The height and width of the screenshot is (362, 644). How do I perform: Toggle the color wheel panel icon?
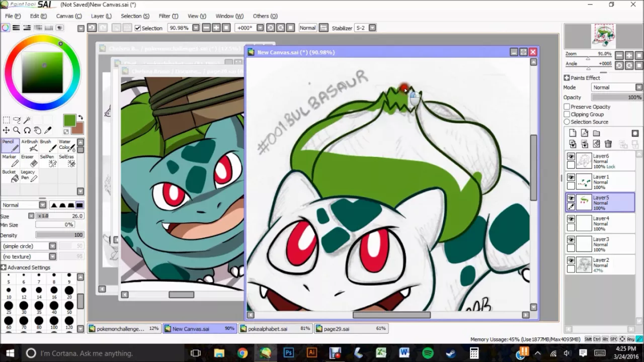(5, 28)
